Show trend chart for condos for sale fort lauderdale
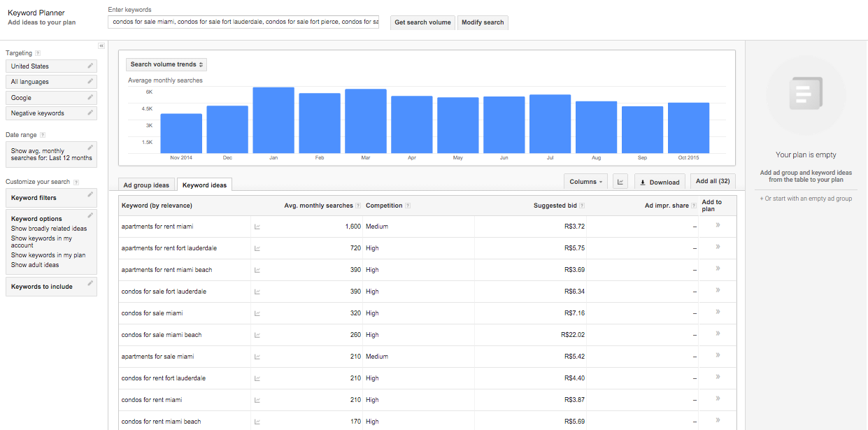This screenshot has width=868, height=430. [257, 292]
